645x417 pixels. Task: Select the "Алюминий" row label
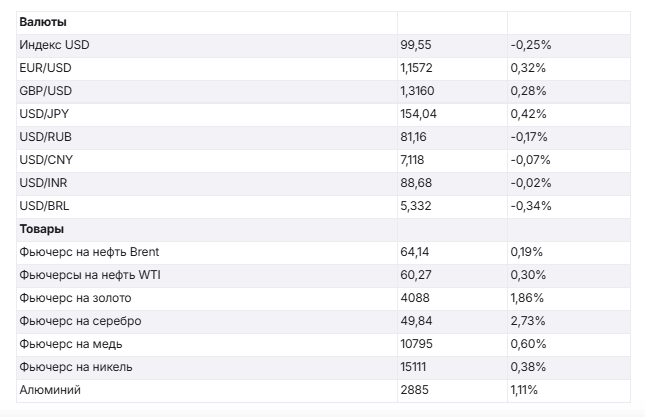tap(50, 390)
